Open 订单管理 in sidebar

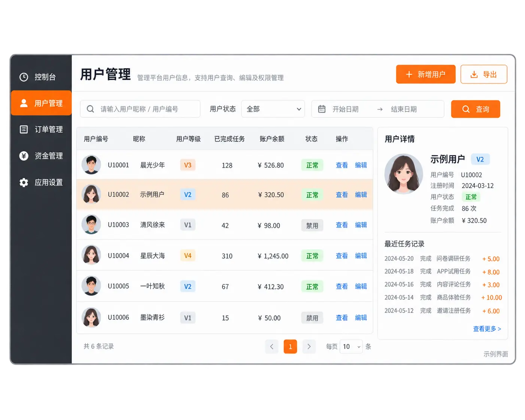pyautogui.click(x=41, y=130)
